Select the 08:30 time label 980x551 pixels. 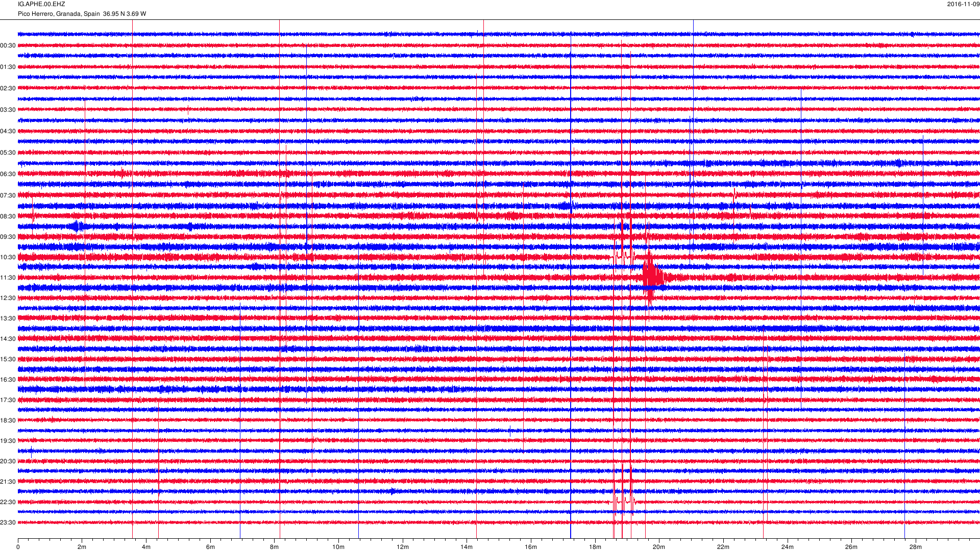8,216
